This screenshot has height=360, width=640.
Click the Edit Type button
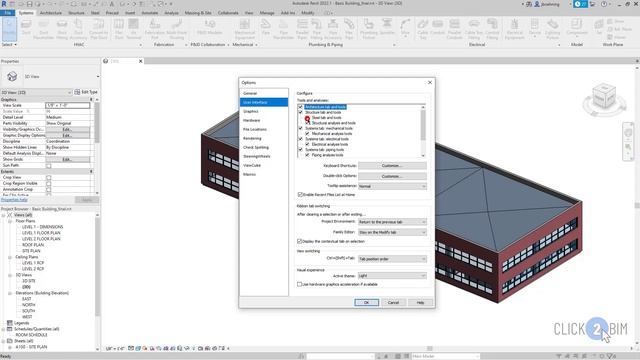pos(86,92)
